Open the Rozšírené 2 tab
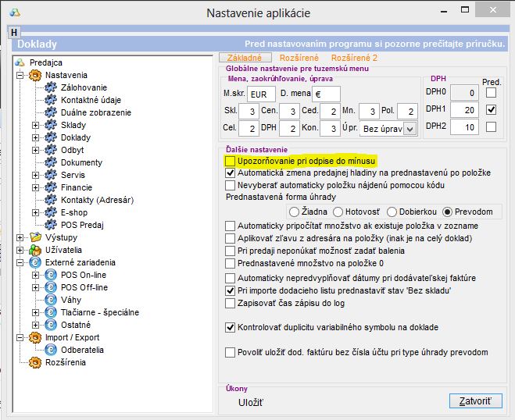Image resolution: width=515 pixels, height=420 pixels. (x=354, y=58)
